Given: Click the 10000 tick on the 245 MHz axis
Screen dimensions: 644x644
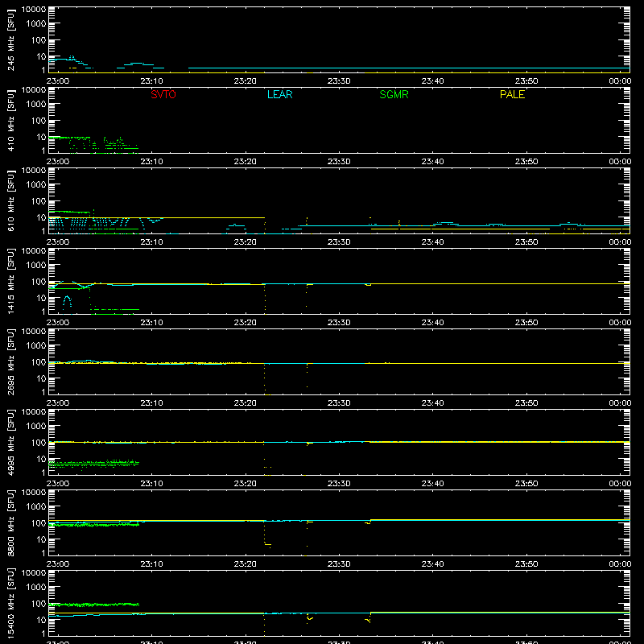Looking at the screenshot, I should (34, 10).
